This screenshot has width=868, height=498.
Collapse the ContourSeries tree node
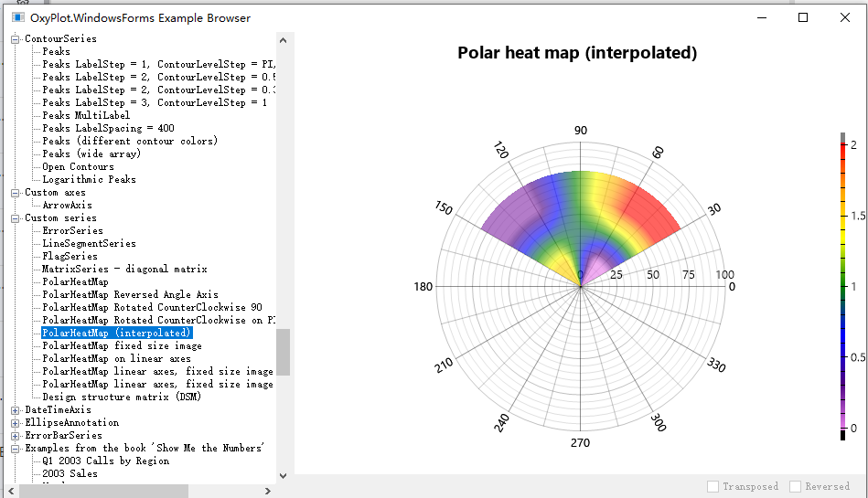(x=15, y=39)
